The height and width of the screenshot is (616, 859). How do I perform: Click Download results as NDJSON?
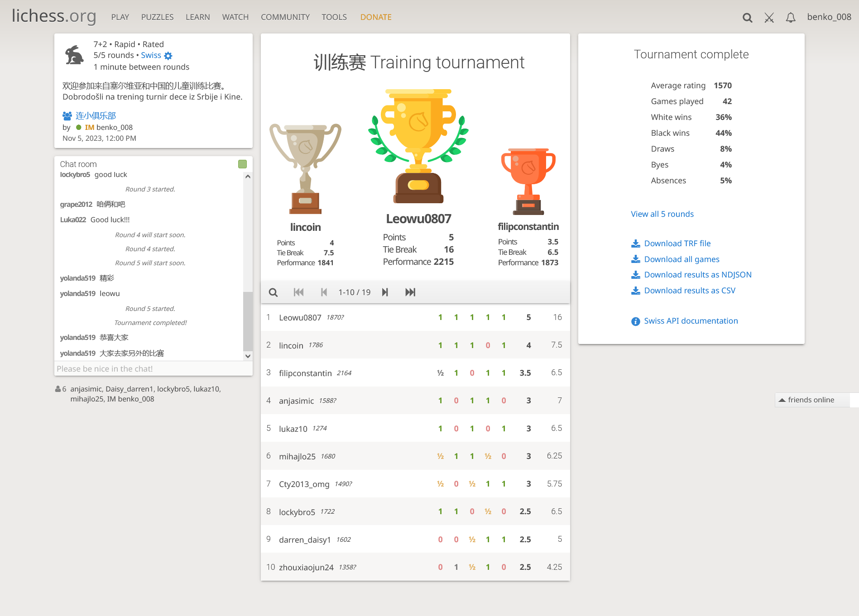pos(698,275)
